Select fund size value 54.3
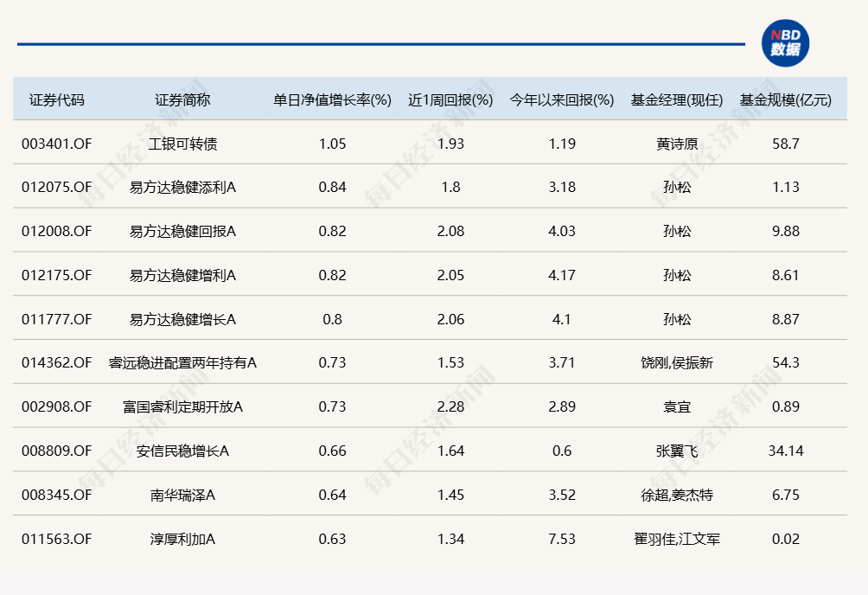This screenshot has width=868, height=595. 786,363
